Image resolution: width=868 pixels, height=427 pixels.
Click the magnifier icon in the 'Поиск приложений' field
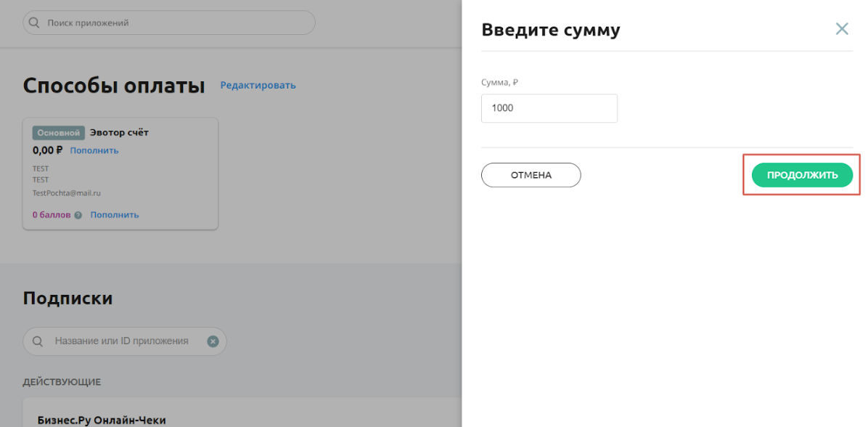[x=34, y=23]
